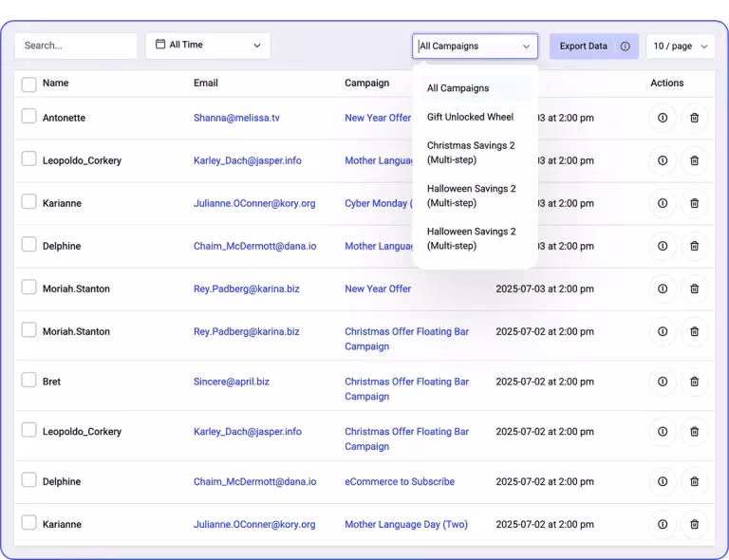The width and height of the screenshot is (729, 560).
Task: Open email link Shanna@melissa.tv
Action: (236, 118)
